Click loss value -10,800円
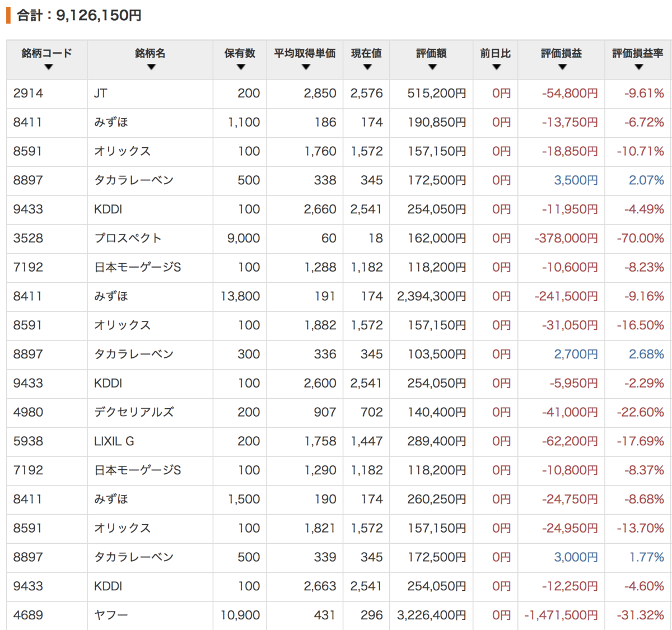 (x=570, y=470)
